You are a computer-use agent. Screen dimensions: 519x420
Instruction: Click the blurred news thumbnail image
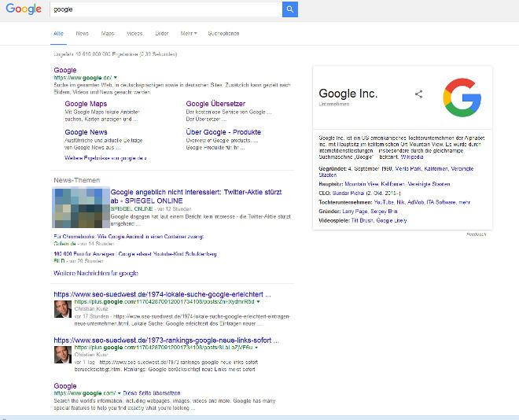coord(81,208)
